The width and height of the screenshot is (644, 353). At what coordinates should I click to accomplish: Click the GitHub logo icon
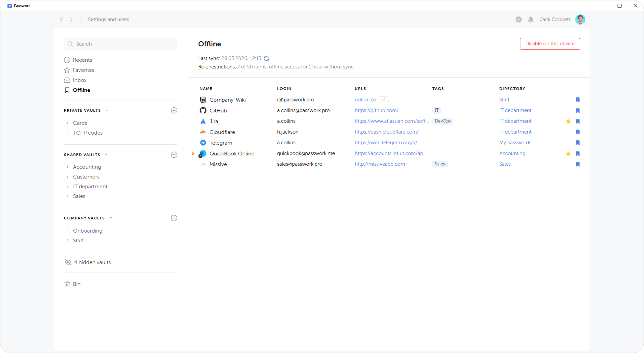click(x=203, y=111)
